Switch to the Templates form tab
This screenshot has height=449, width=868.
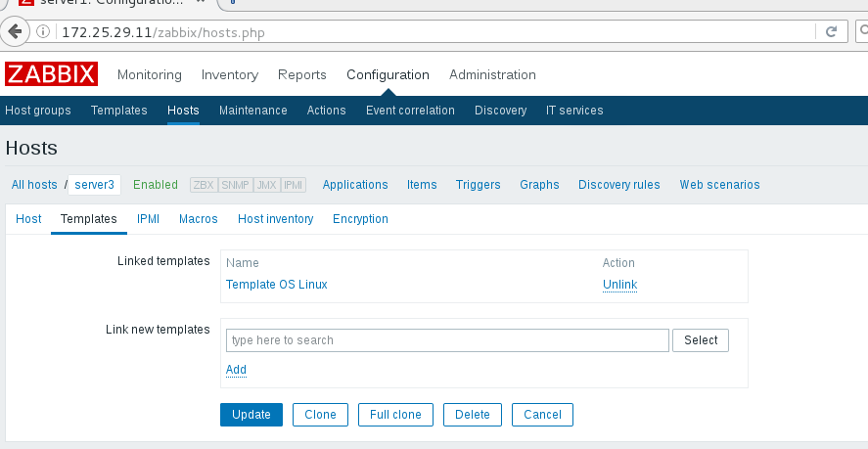point(89,219)
